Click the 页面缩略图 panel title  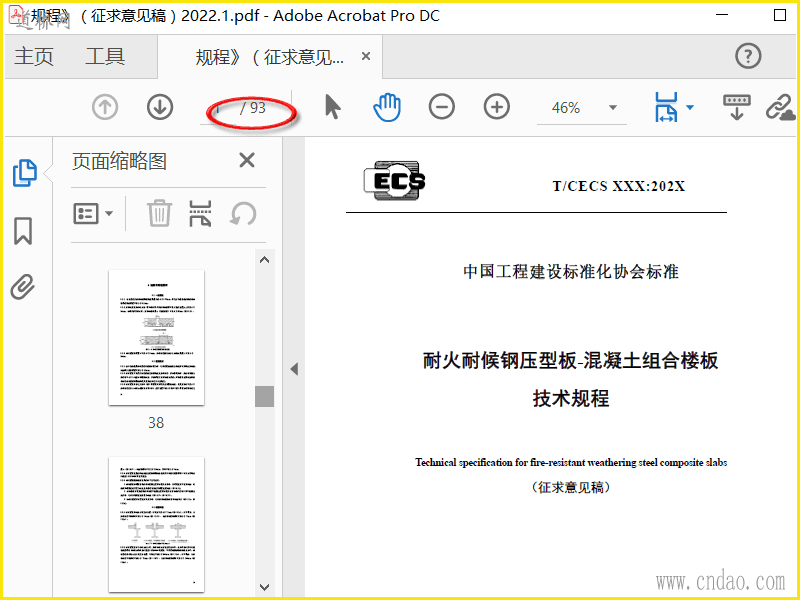coord(119,161)
